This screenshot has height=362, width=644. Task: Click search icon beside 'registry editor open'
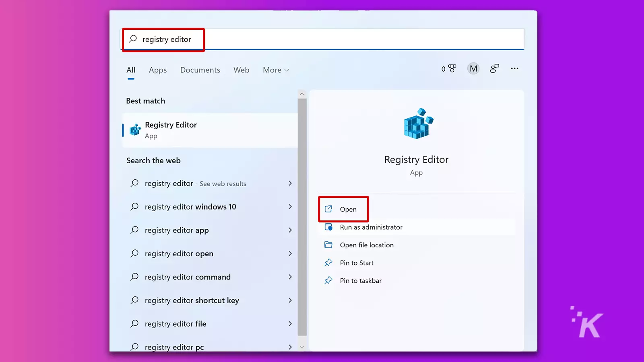(134, 253)
